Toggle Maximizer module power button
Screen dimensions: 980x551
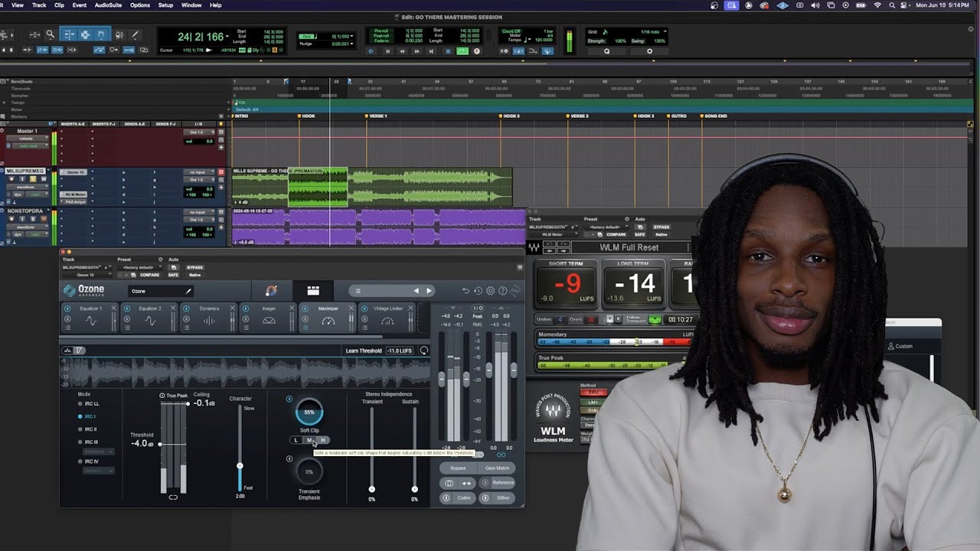305,308
